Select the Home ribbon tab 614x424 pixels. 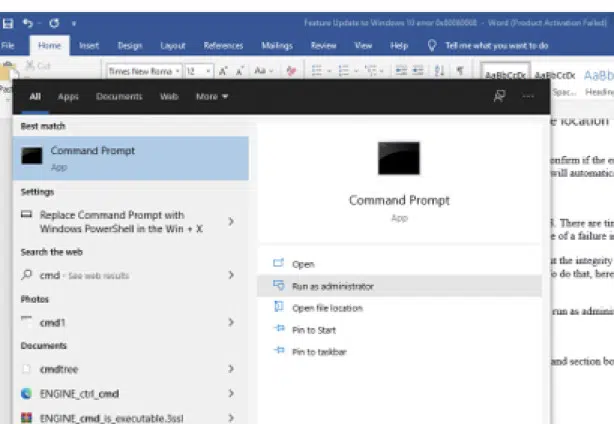point(49,46)
